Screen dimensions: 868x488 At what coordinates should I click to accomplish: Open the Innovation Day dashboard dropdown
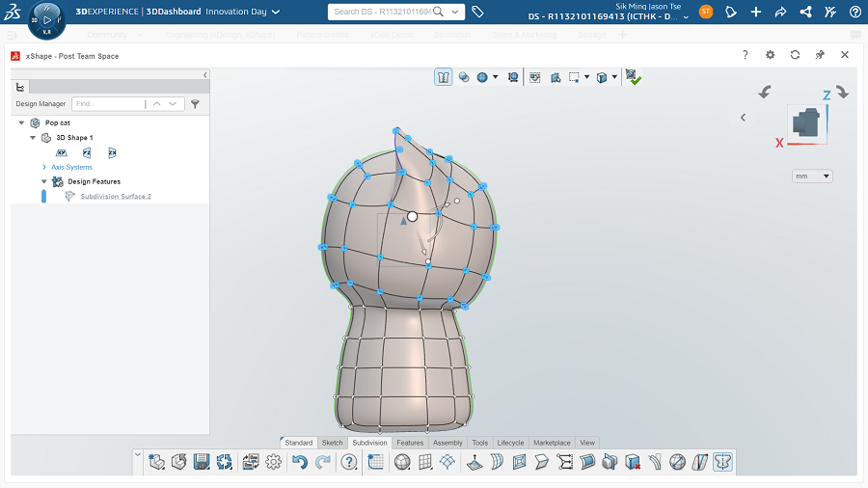[x=276, y=12]
